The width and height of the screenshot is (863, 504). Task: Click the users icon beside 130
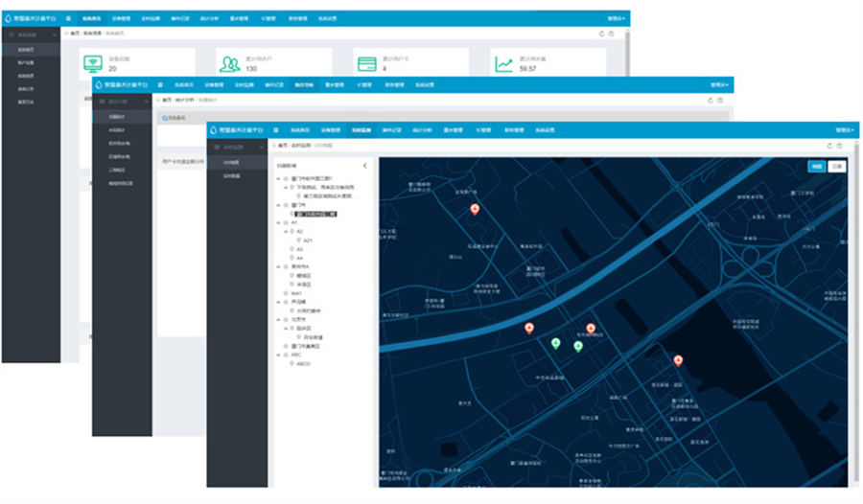click(230, 64)
